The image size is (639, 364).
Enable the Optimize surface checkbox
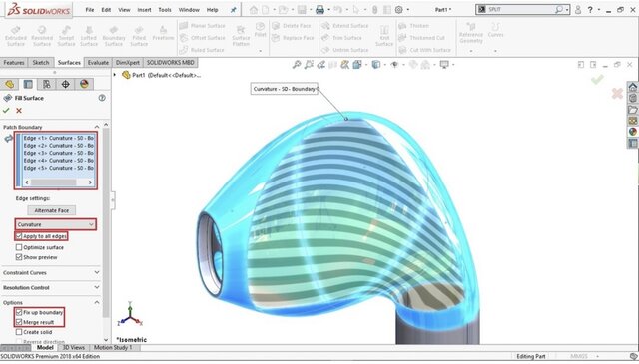(19, 247)
